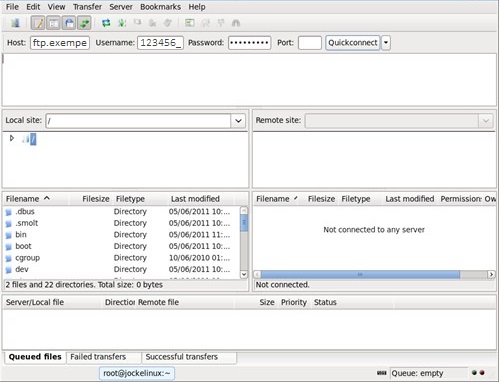Click remote list horizontal scrollbar thumb

point(360,274)
